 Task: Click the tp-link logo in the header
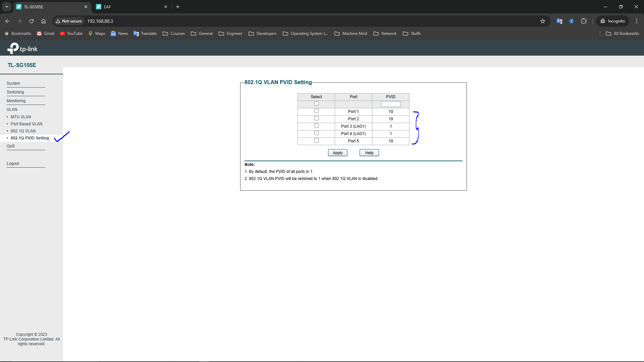click(x=22, y=48)
